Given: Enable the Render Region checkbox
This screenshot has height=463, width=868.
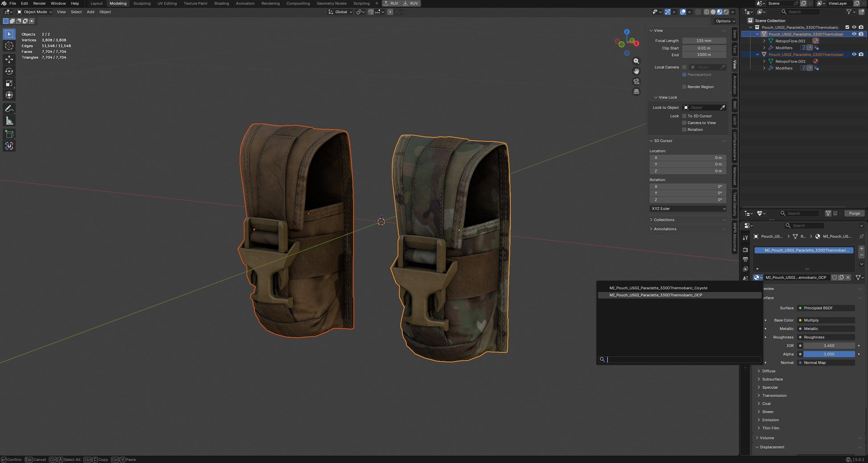Looking at the screenshot, I should point(684,87).
